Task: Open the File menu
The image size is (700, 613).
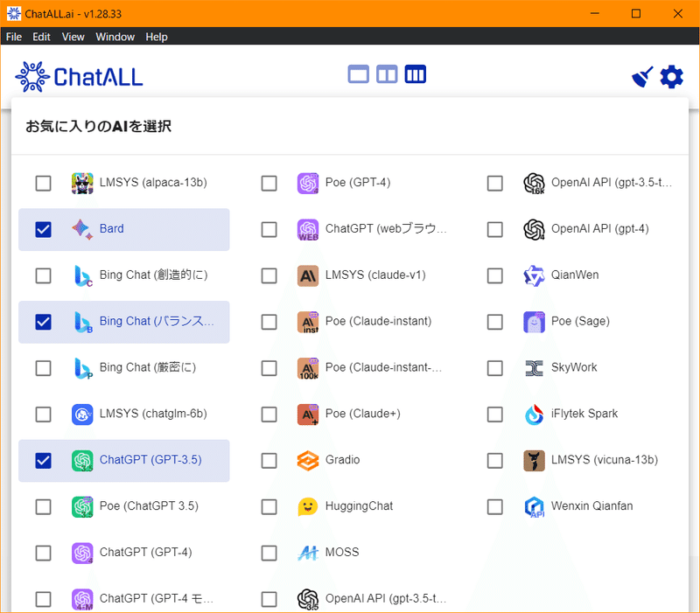Action: [13, 37]
